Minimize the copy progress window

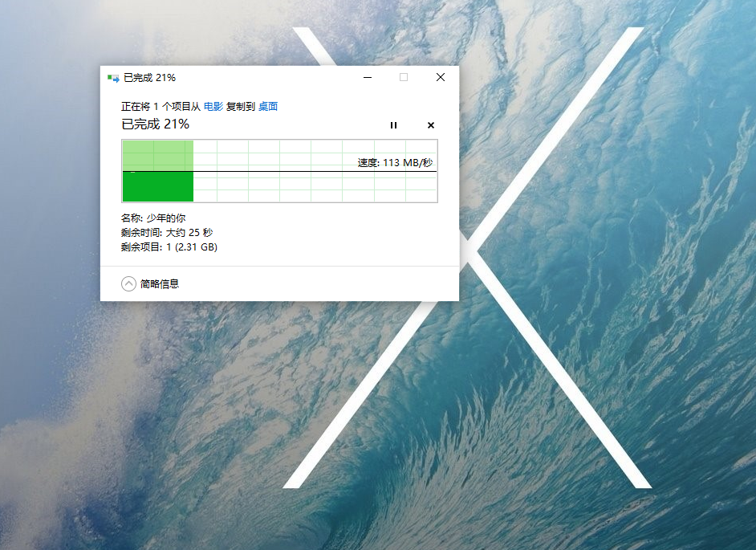[368, 77]
